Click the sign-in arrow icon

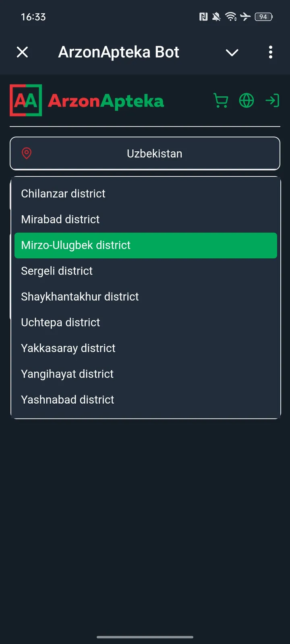pyautogui.click(x=273, y=101)
